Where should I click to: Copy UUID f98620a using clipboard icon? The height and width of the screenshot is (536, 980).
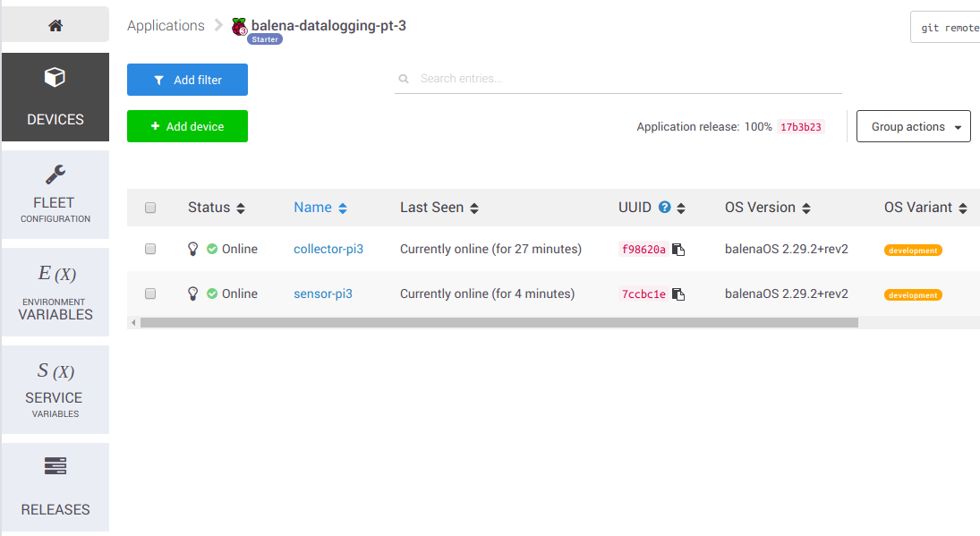coord(678,250)
